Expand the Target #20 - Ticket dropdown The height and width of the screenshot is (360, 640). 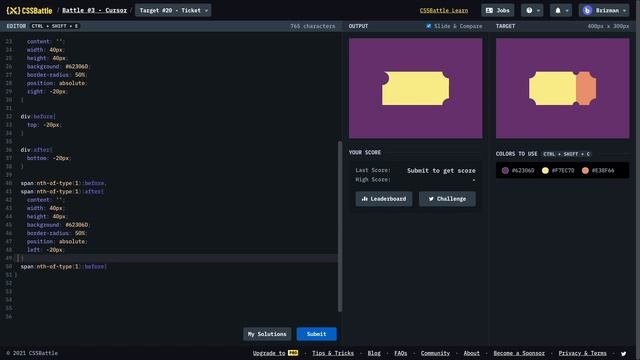point(173,10)
